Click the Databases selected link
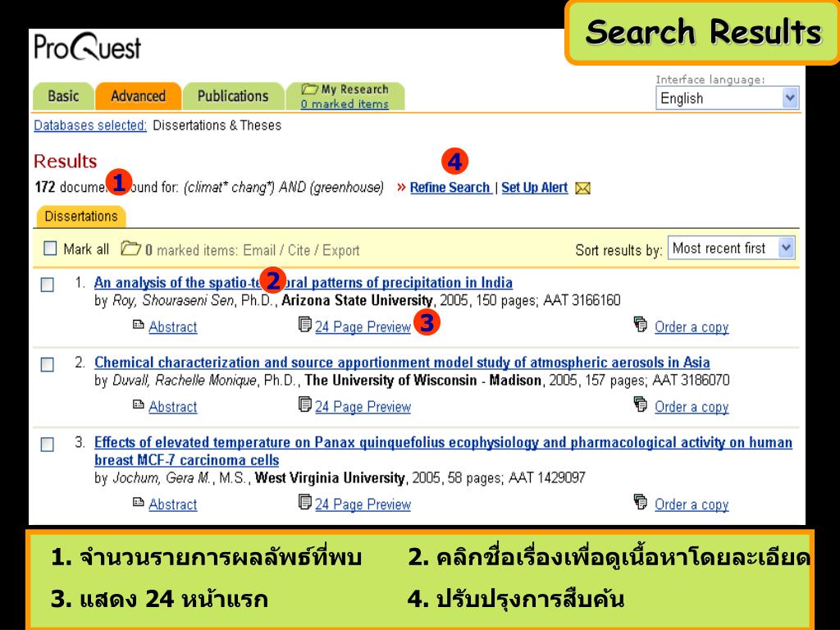The image size is (840, 630). (90, 126)
